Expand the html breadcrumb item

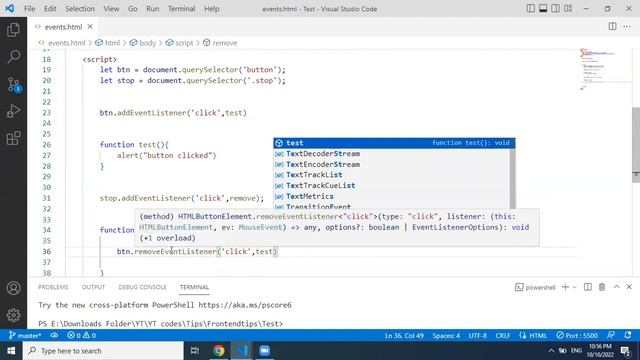coord(112,43)
